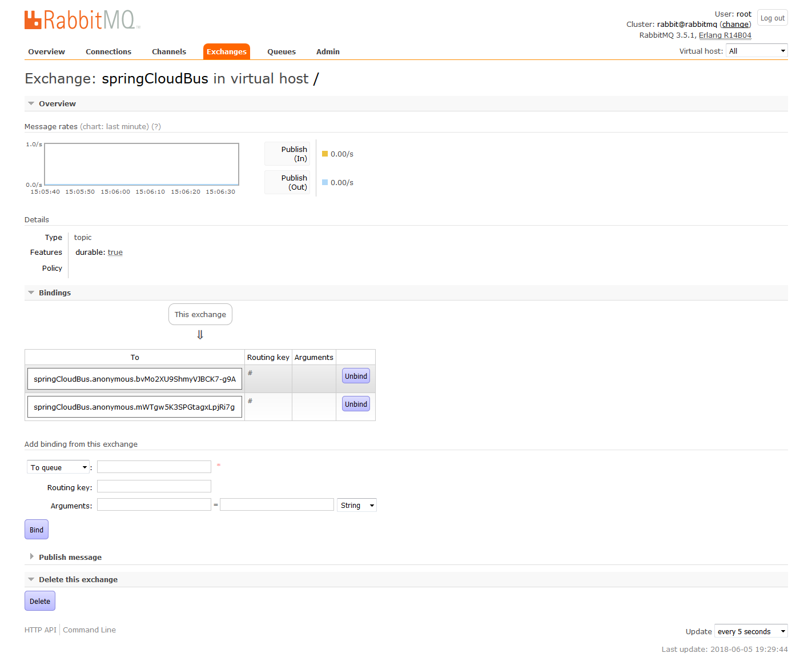The width and height of the screenshot is (812, 669).
Task: Click the message rates chart range link
Action: pyautogui.click(x=114, y=126)
